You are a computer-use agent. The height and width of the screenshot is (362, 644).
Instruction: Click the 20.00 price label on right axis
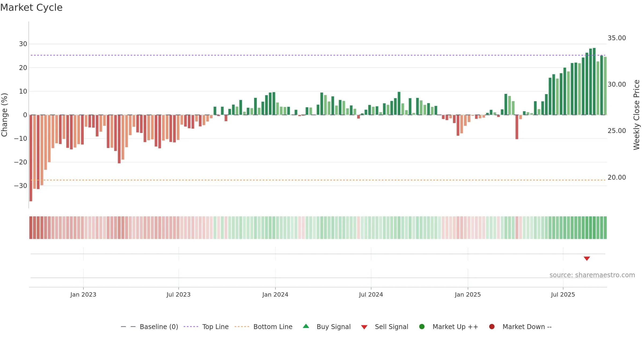(617, 177)
